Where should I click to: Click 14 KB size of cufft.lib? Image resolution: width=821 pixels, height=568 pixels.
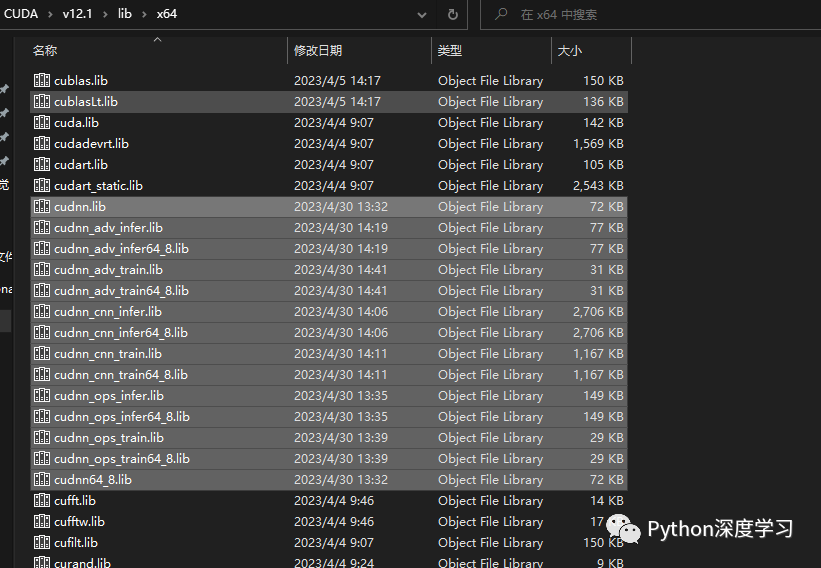pyautogui.click(x=607, y=500)
